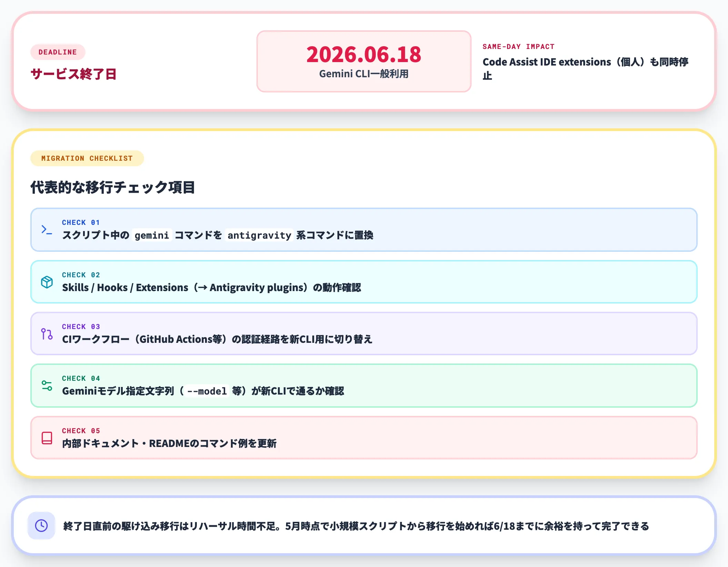Click the 'Gemini CLI一般利用' caption

click(364, 74)
